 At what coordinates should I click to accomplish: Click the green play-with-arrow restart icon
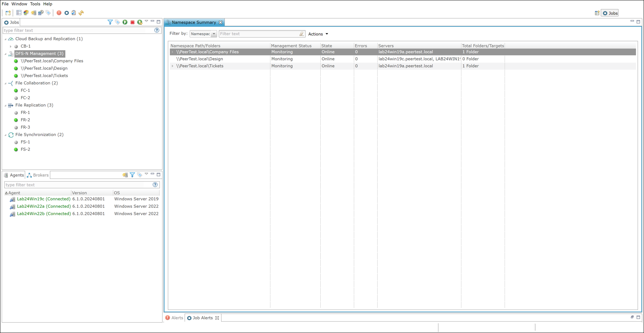(x=140, y=22)
